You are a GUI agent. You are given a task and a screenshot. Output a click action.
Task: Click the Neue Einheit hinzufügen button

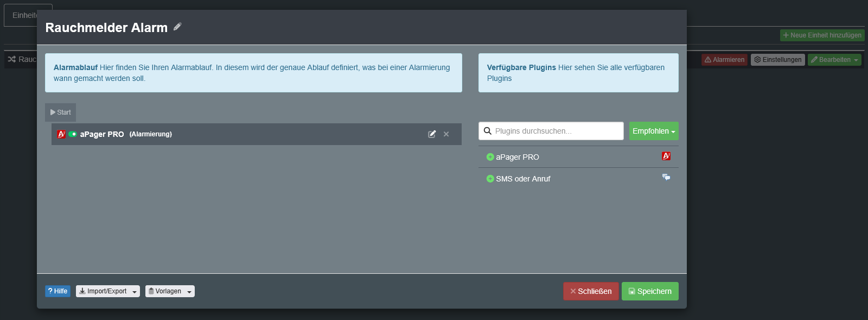point(822,35)
